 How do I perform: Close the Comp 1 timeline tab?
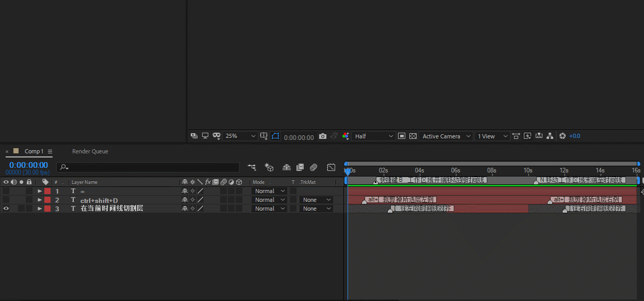7,152
